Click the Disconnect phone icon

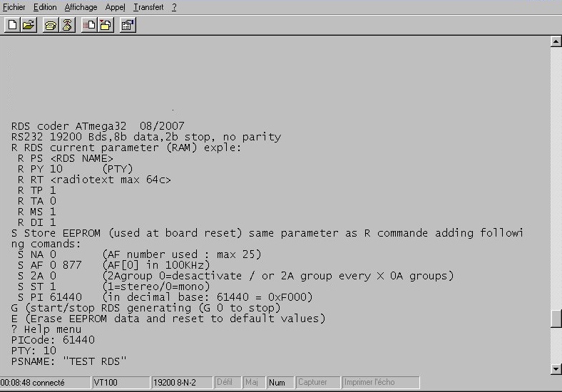click(67, 25)
